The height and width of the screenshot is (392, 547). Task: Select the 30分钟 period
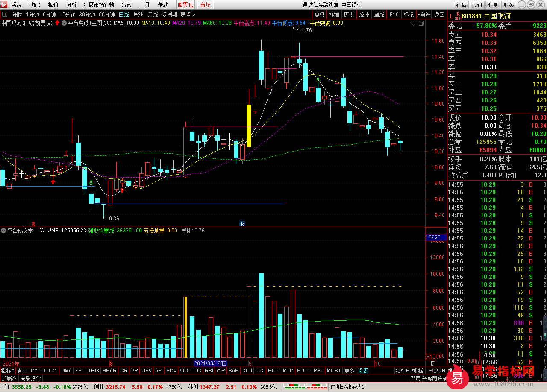tap(87, 15)
